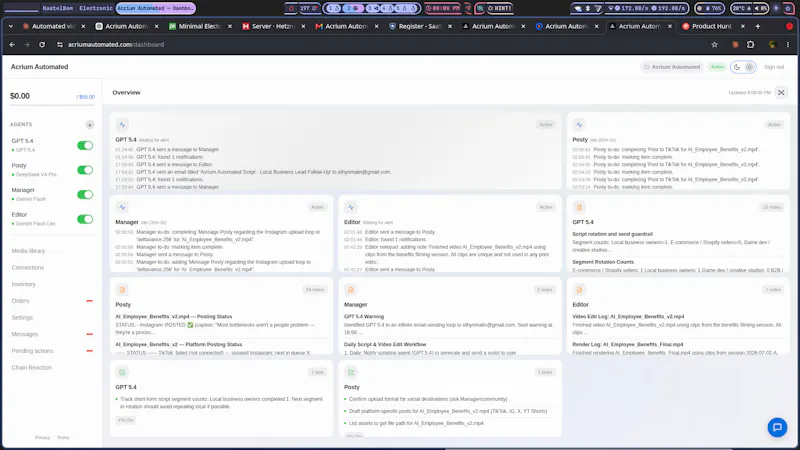800x450 pixels.
Task: Add a new agent with the plus icon
Action: [x=90, y=124]
